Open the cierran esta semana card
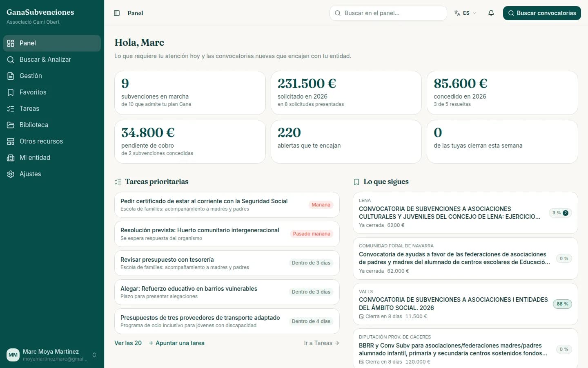The width and height of the screenshot is (588, 368). tap(502, 142)
